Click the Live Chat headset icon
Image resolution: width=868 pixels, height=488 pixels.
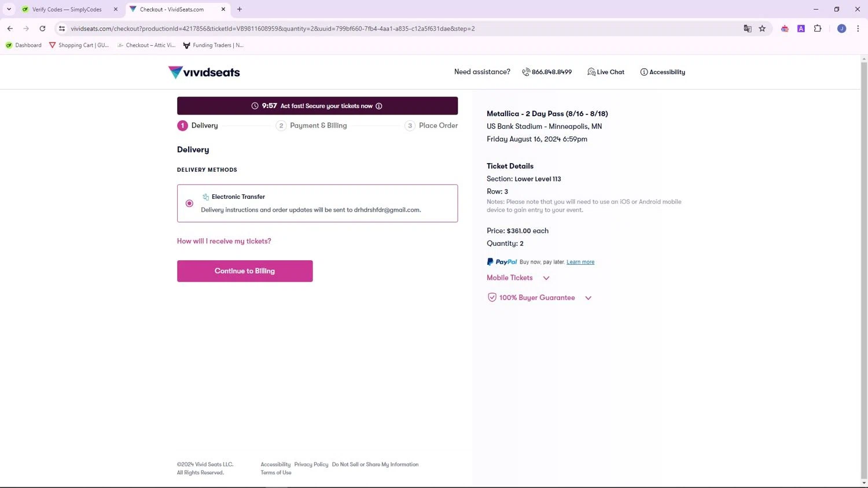point(591,72)
